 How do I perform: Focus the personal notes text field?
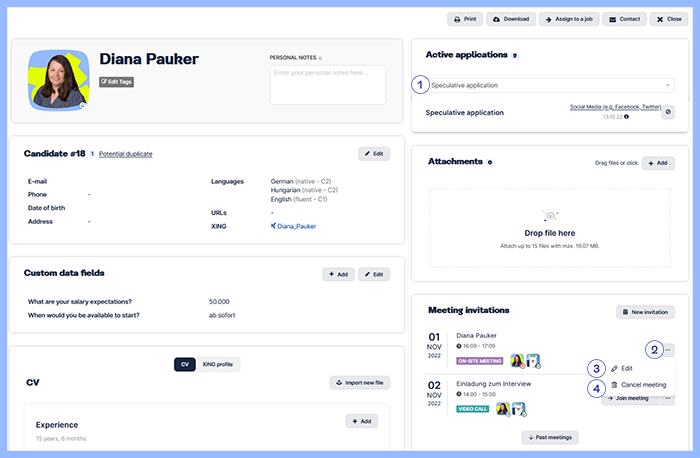point(328,84)
